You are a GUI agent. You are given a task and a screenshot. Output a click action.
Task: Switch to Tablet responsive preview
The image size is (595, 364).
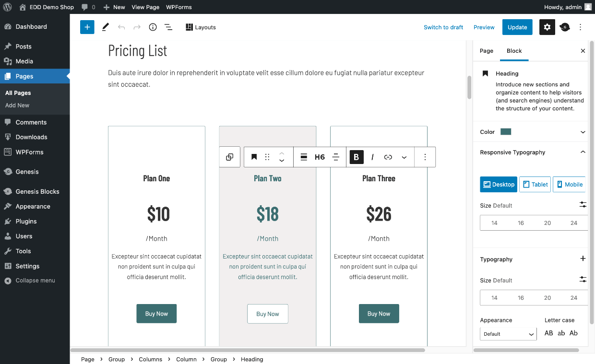[x=535, y=184]
